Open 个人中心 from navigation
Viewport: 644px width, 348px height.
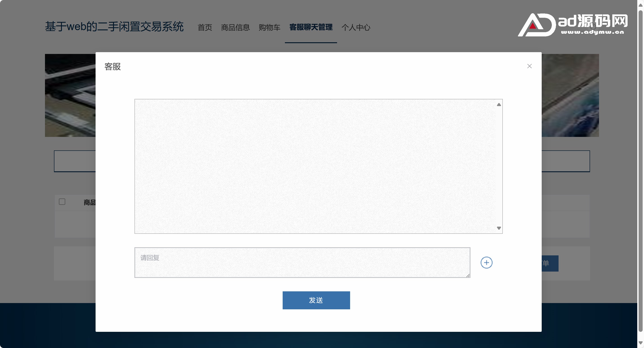pos(356,27)
